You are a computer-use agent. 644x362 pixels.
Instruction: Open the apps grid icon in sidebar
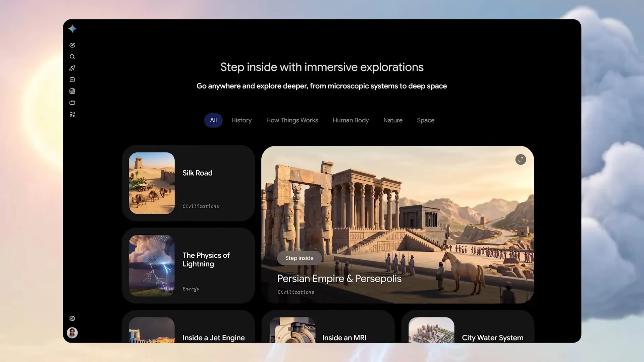[x=72, y=114]
